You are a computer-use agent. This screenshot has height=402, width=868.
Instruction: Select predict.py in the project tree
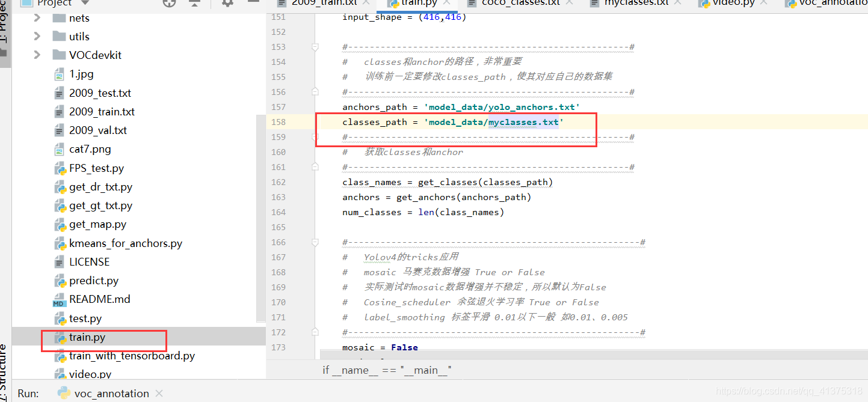(94, 281)
